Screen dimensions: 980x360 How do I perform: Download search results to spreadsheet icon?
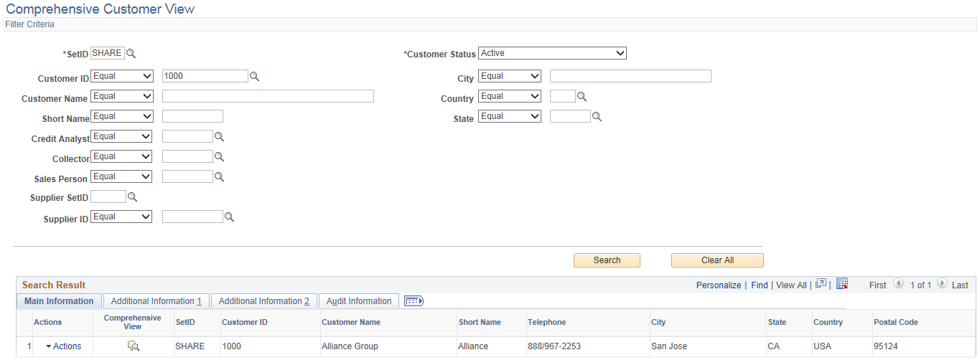(x=843, y=284)
